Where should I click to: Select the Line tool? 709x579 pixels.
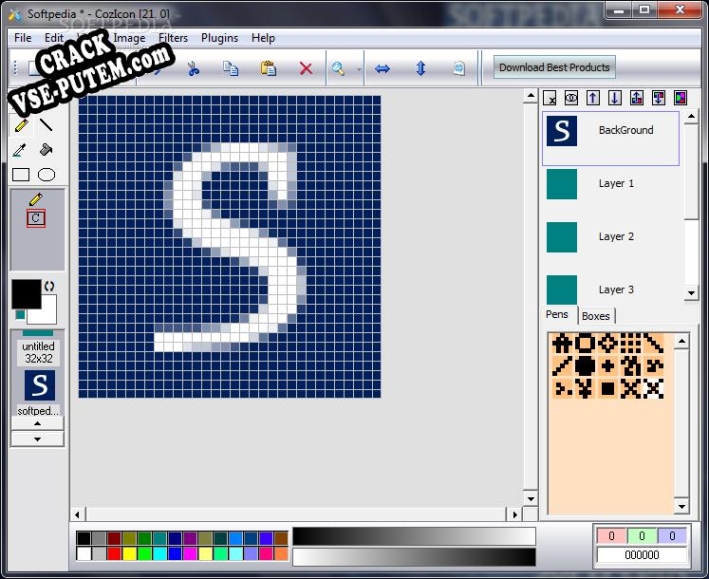point(46,126)
